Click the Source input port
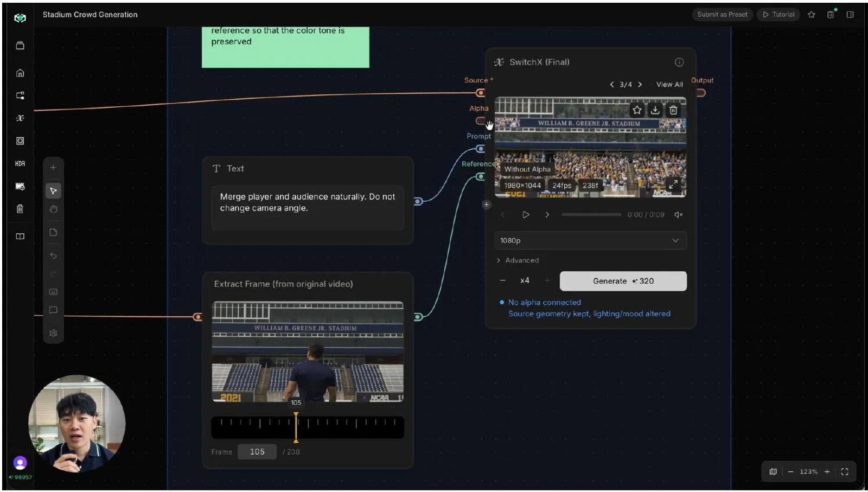 coord(481,93)
